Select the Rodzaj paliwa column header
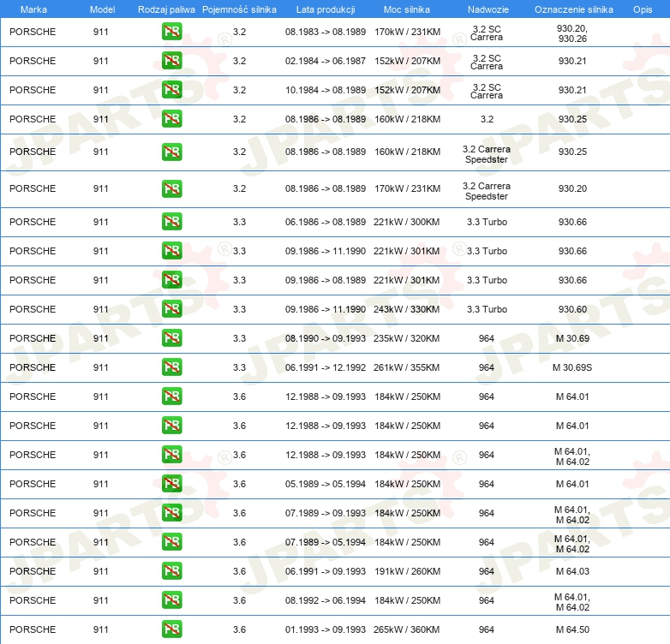670x644 pixels. pos(166,9)
